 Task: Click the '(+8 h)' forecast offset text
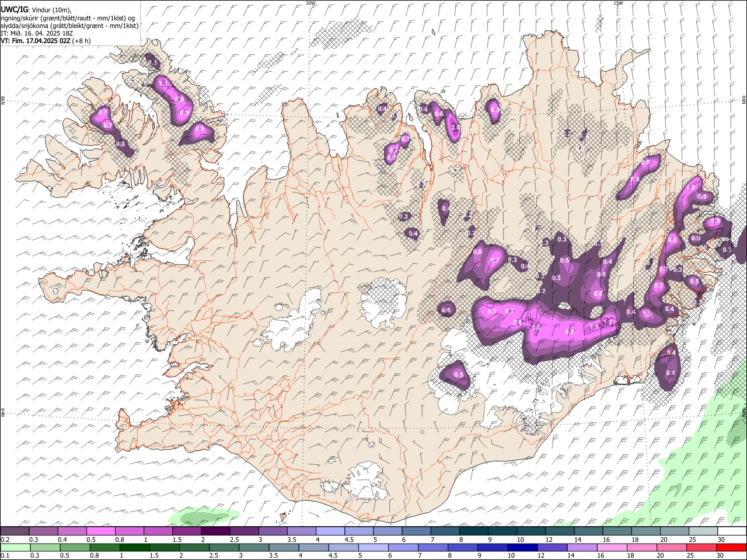82,41
